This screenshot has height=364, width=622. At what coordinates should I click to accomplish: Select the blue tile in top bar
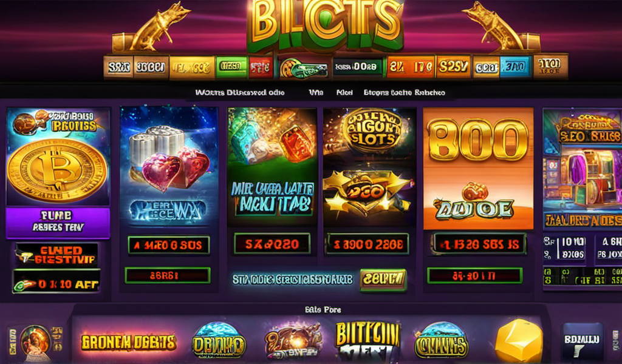[x=514, y=67]
